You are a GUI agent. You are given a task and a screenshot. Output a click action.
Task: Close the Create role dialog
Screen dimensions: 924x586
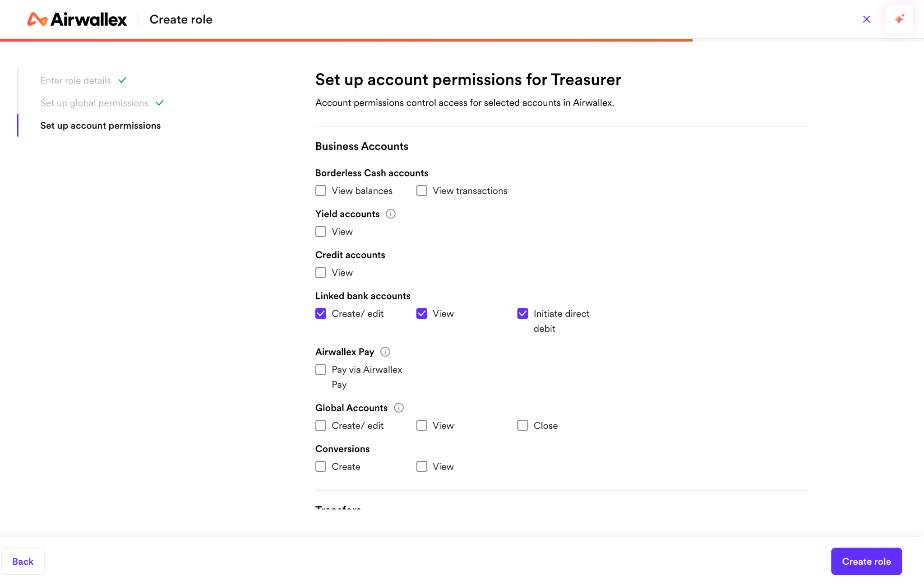click(867, 19)
